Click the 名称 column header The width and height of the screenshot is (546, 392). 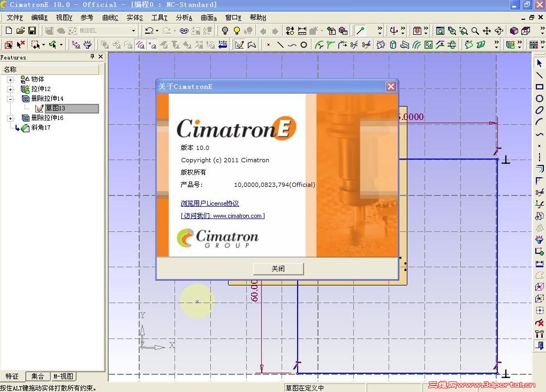50,69
